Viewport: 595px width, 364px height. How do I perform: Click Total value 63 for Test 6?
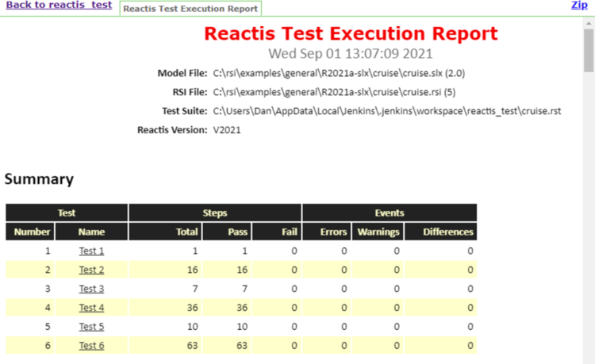coord(193,346)
